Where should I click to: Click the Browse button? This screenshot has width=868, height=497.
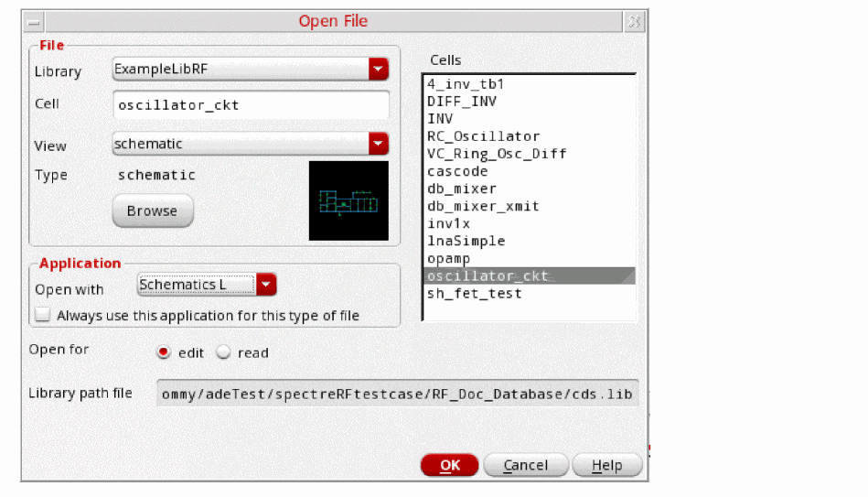152,211
